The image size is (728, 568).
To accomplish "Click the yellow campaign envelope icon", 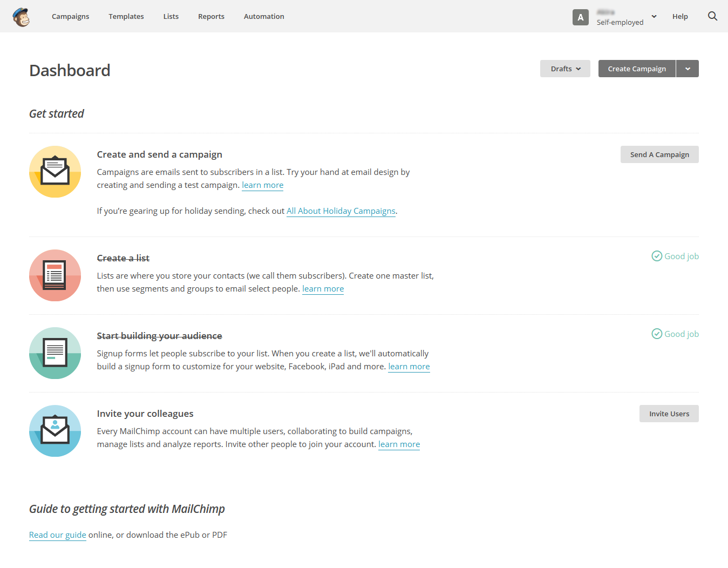I will [55, 172].
